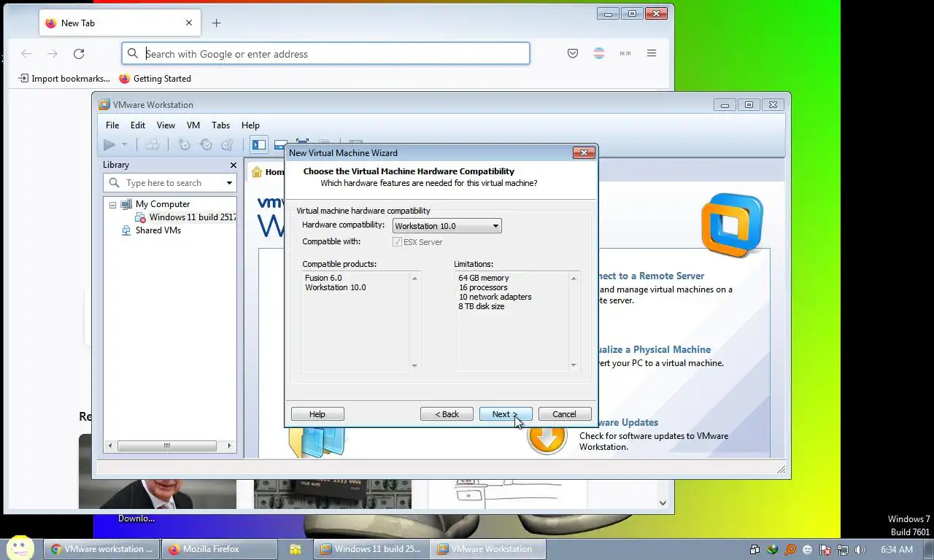Toggle the ESX Server checkbox

coord(397,242)
